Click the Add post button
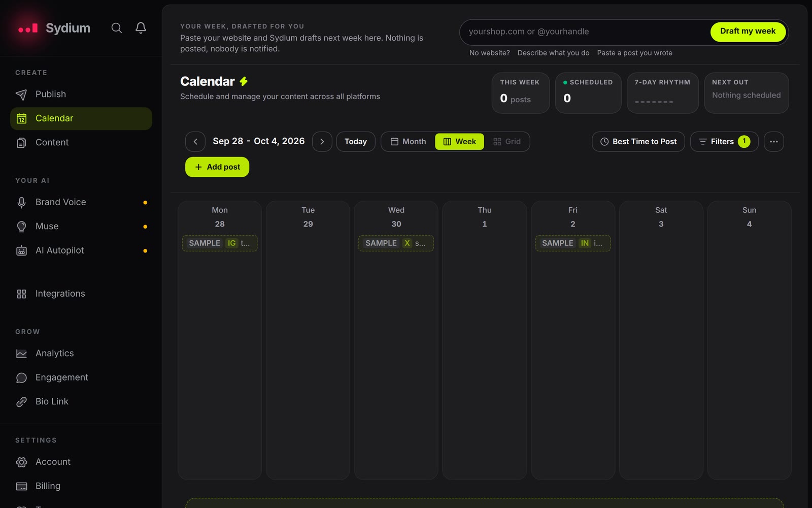This screenshot has height=508, width=812. click(x=217, y=167)
